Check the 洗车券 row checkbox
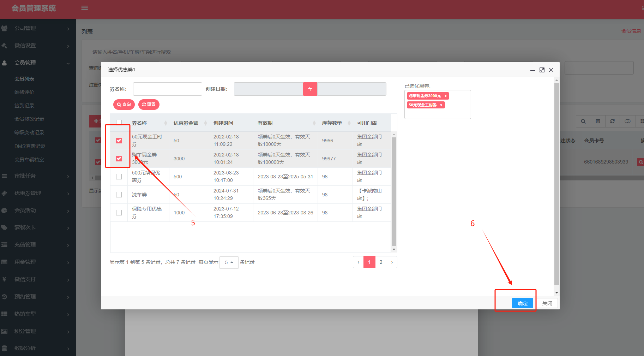This screenshot has width=644, height=356. 119,195
